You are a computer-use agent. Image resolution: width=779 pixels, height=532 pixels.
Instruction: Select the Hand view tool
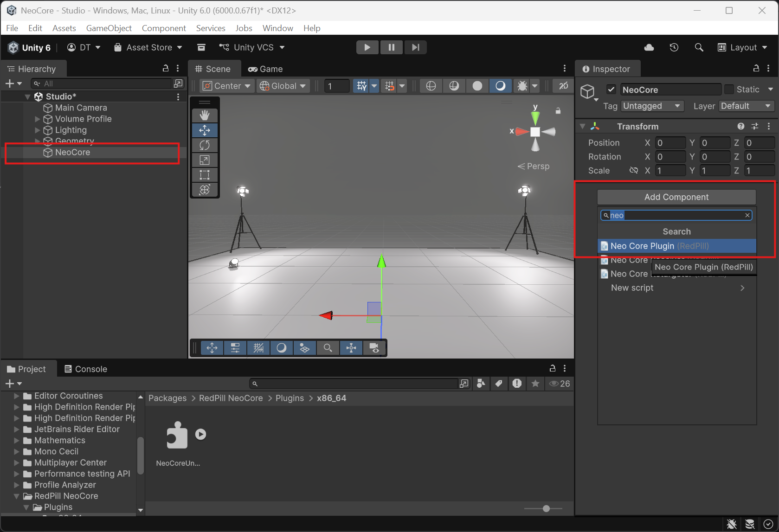click(x=205, y=115)
